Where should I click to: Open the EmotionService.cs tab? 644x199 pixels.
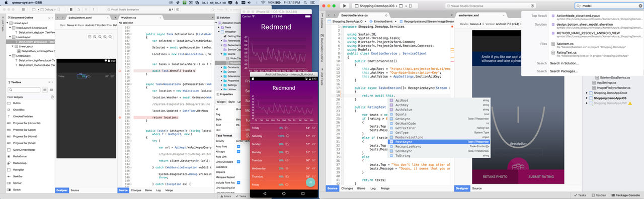(x=355, y=16)
